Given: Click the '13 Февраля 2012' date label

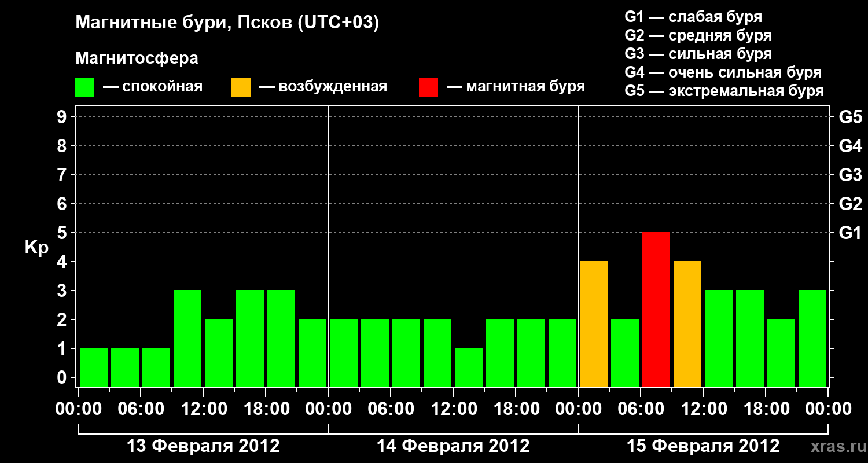Looking at the screenshot, I should 203,446.
